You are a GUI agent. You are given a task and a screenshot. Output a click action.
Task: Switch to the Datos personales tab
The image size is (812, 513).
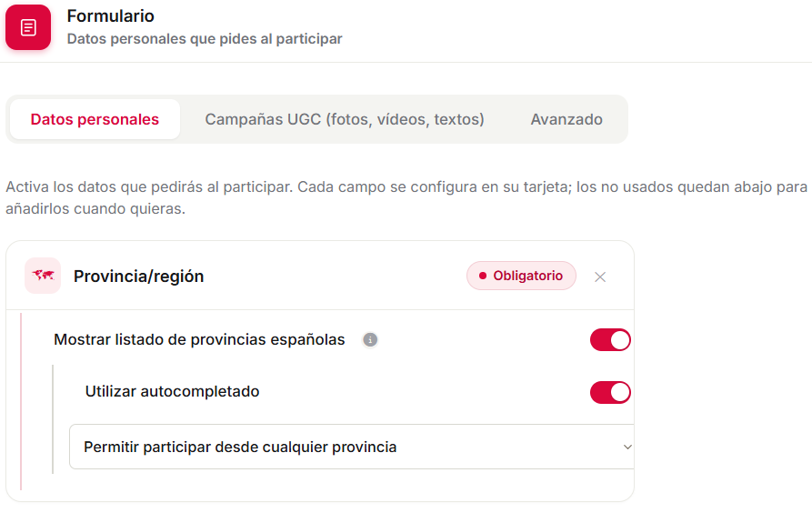click(x=95, y=119)
